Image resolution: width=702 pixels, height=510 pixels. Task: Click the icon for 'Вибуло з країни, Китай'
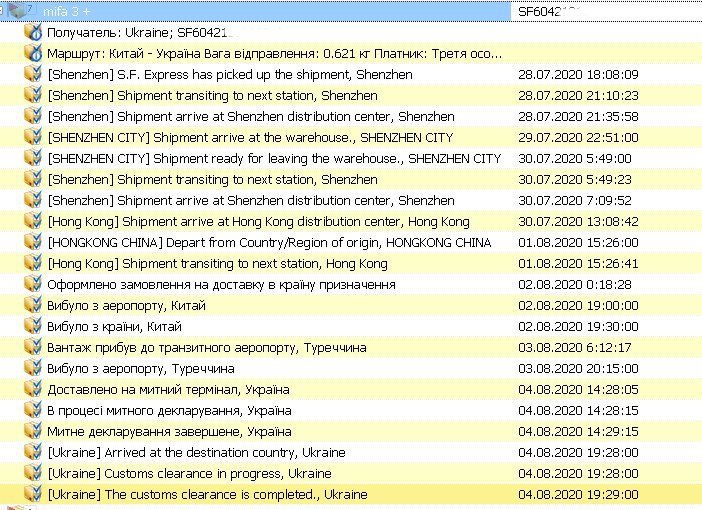click(x=33, y=326)
